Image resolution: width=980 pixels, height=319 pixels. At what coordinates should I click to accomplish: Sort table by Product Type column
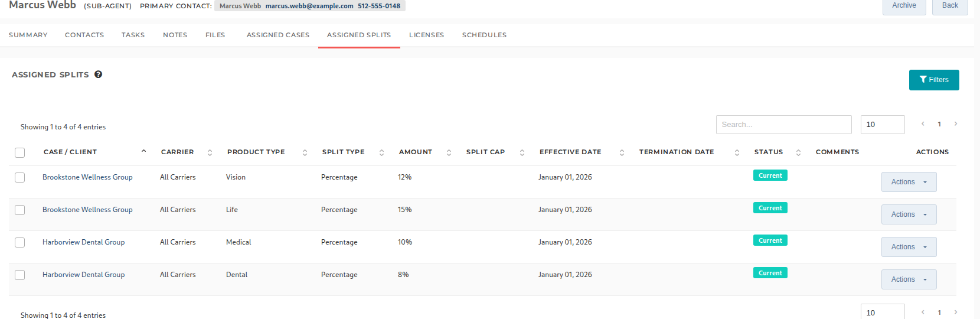(x=305, y=152)
